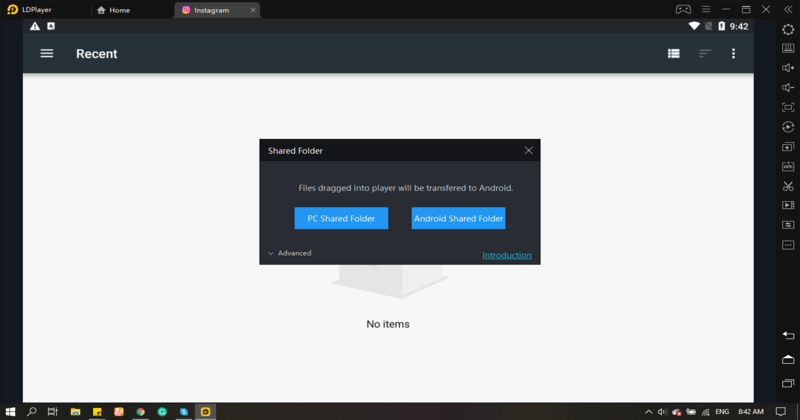Open the gamepad icon in title bar

pos(683,10)
